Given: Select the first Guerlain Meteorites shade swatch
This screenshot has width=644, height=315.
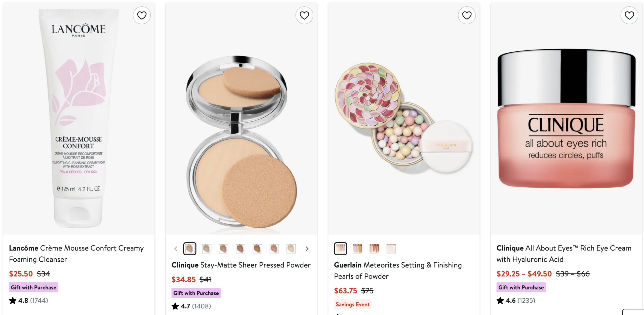Looking at the screenshot, I should (340, 249).
